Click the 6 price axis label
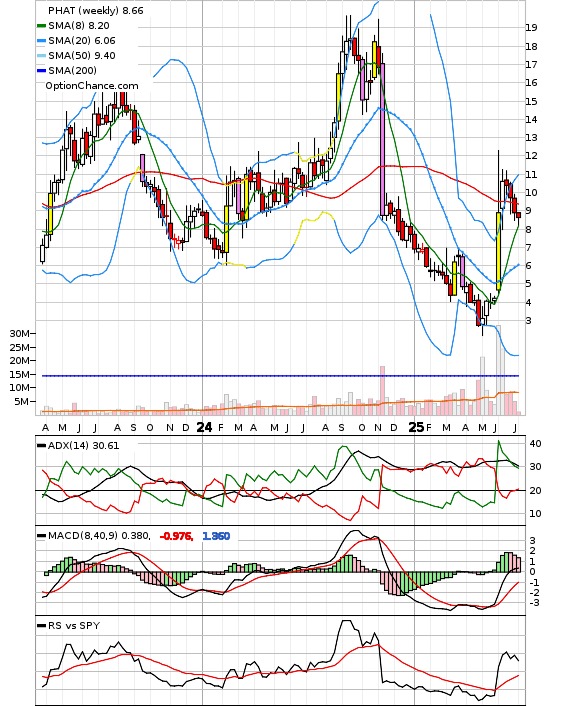This screenshot has width=566, height=706. (528, 266)
